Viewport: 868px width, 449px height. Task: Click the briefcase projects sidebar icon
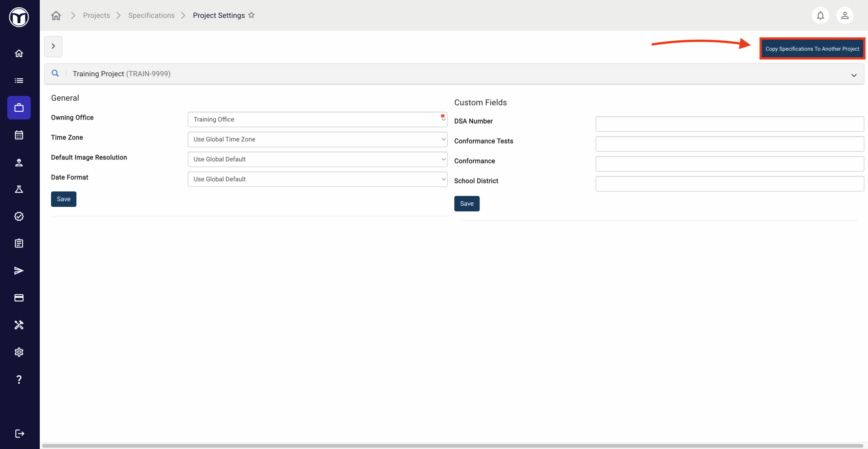(19, 108)
